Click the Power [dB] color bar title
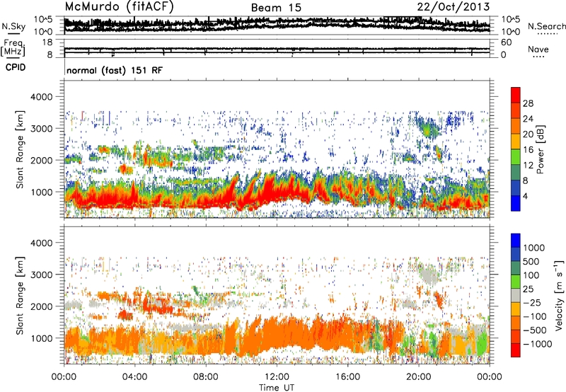This screenshot has height=392, width=566. click(x=541, y=149)
